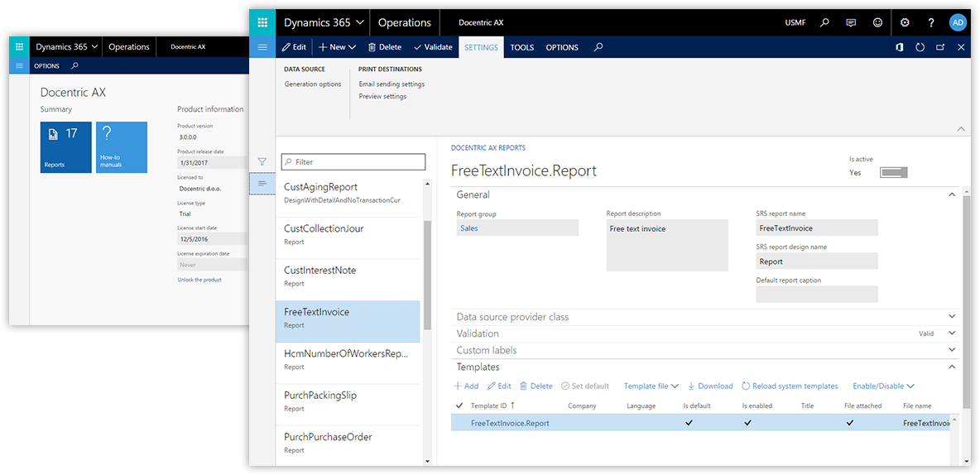
Task: Click the DOCENTRIC AX REPORTS breadcrumb link
Action: (488, 148)
